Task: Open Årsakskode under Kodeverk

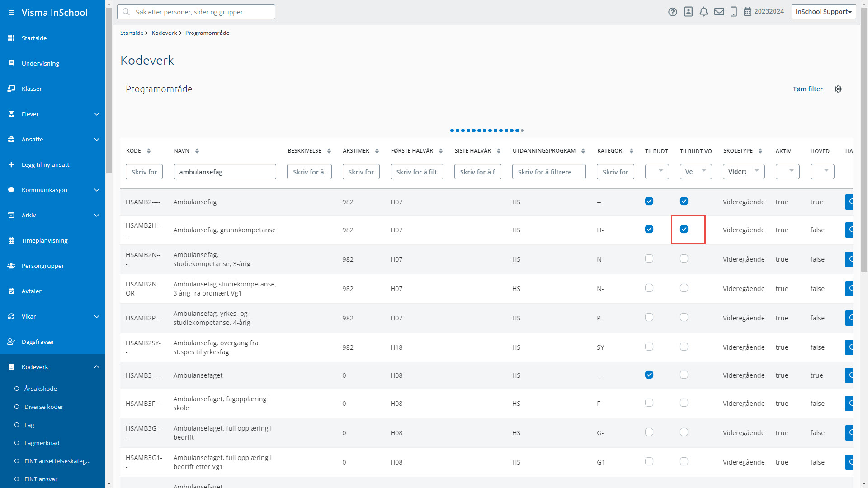Action: tap(41, 389)
